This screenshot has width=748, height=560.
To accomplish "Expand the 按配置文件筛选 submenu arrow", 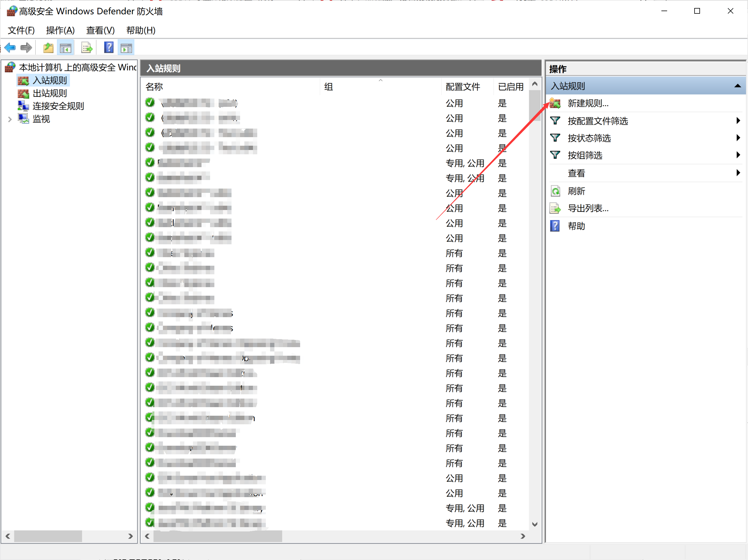I will [x=738, y=121].
